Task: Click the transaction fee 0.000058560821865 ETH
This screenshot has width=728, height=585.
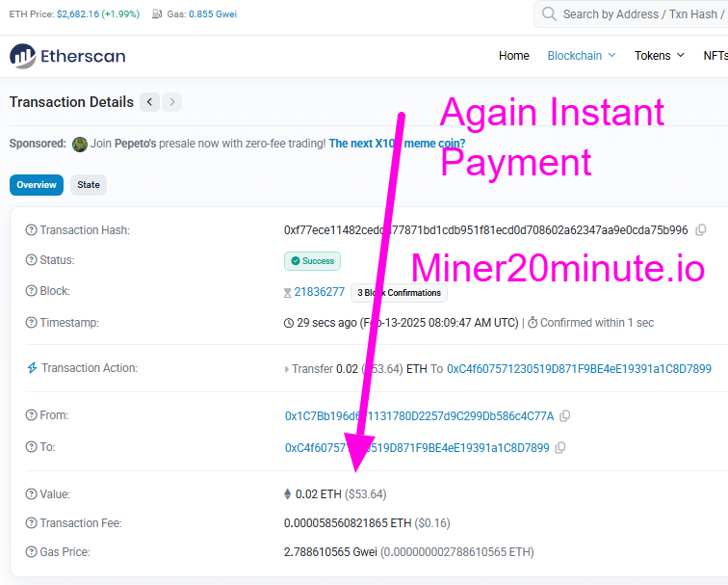Action: point(348,523)
